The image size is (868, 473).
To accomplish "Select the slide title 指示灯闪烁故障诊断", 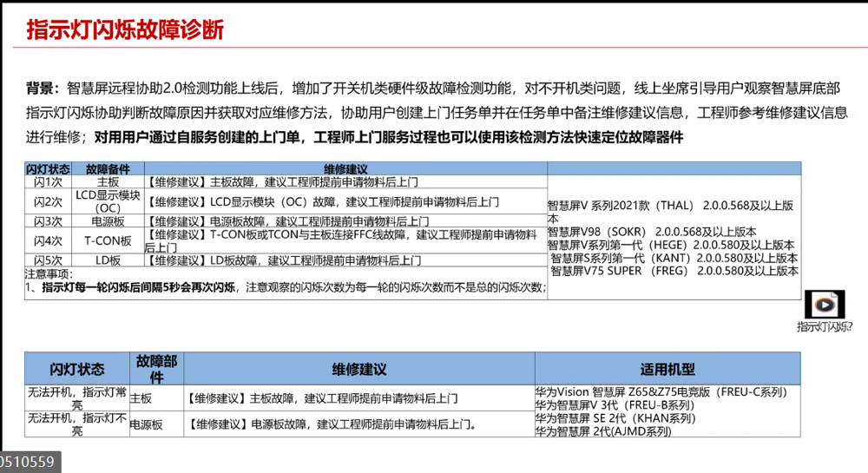I will pos(125,30).
